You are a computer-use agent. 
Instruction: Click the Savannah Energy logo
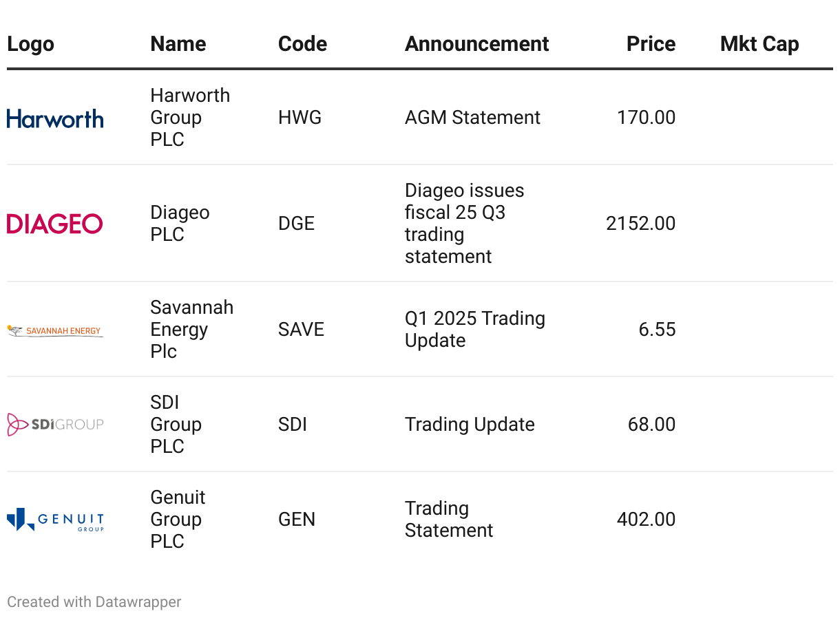(55, 330)
